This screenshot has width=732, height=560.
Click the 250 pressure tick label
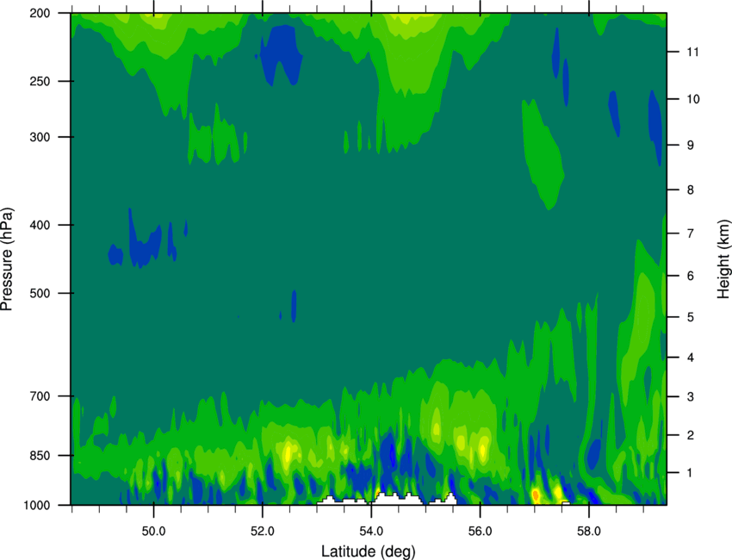40,81
